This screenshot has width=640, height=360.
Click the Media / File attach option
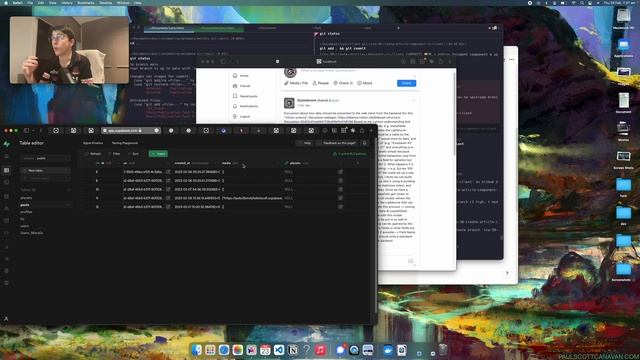click(x=296, y=83)
